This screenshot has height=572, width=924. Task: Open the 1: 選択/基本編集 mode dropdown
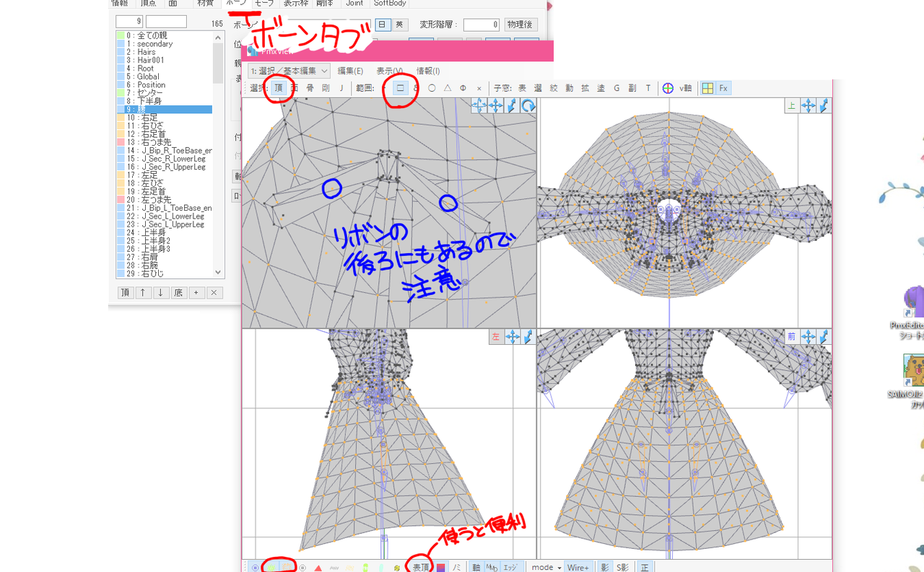click(289, 71)
